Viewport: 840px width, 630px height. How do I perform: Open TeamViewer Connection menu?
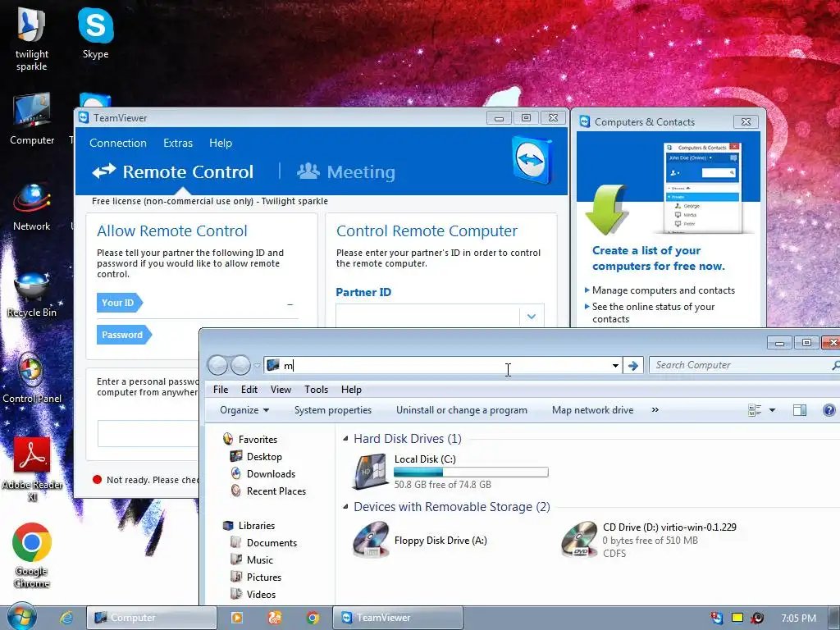point(118,143)
